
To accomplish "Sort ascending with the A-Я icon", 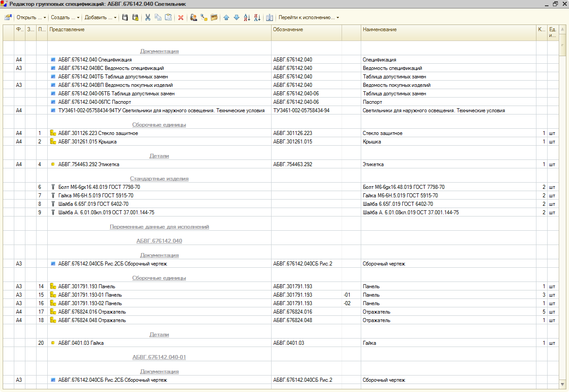I will (247, 18).
